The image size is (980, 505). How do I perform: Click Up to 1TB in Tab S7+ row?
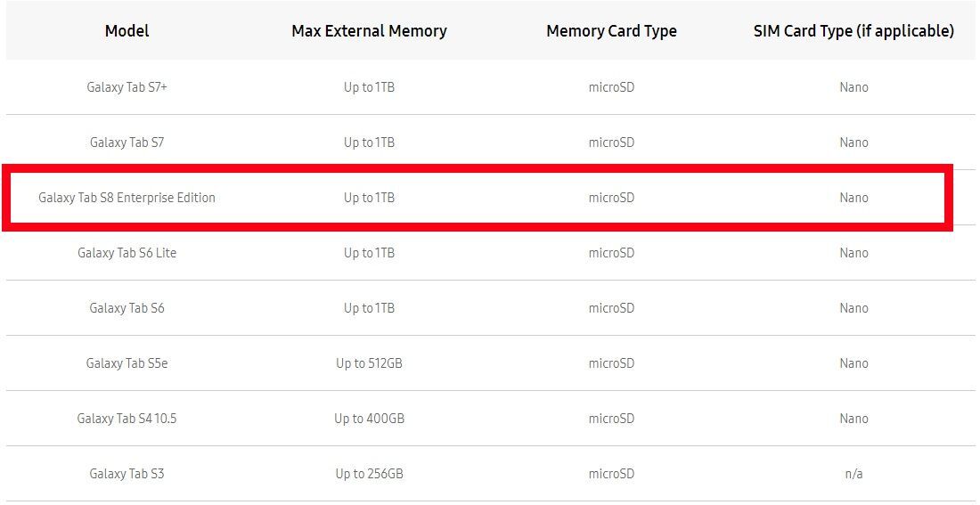[x=369, y=87]
